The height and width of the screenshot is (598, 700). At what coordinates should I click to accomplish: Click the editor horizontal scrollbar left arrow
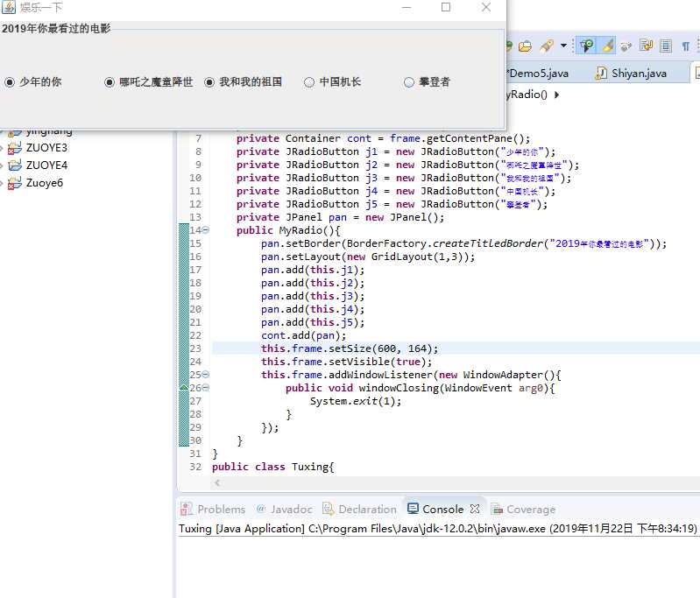(x=217, y=482)
